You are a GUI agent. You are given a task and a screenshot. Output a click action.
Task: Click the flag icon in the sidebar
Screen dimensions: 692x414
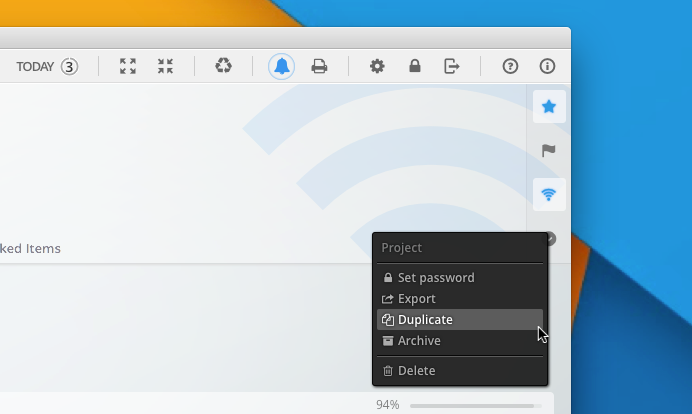click(549, 151)
